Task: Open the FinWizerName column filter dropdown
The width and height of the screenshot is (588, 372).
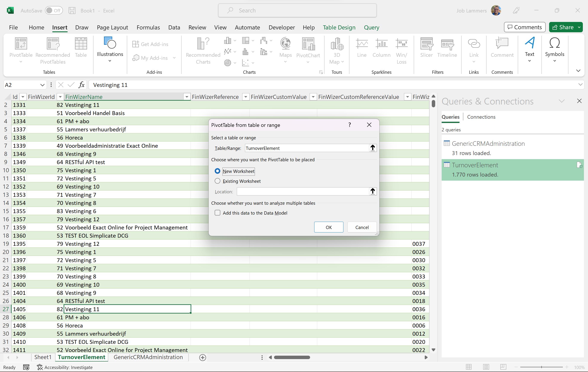Action: tap(187, 97)
